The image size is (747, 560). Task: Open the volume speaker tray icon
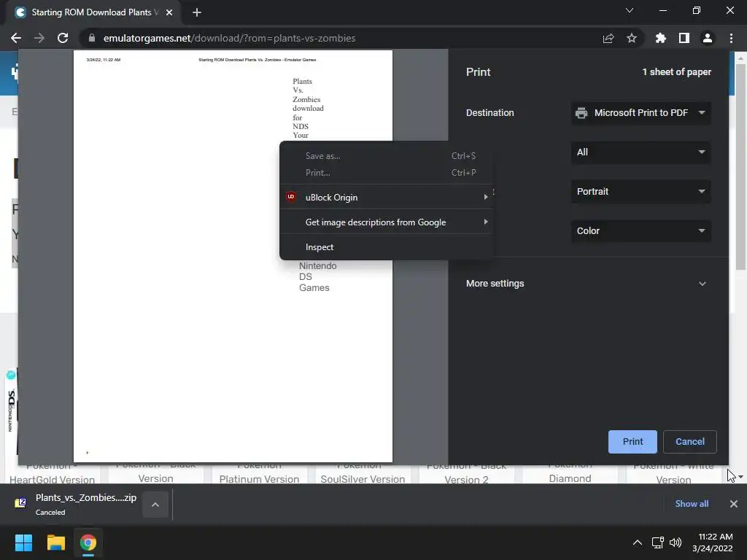[676, 542]
